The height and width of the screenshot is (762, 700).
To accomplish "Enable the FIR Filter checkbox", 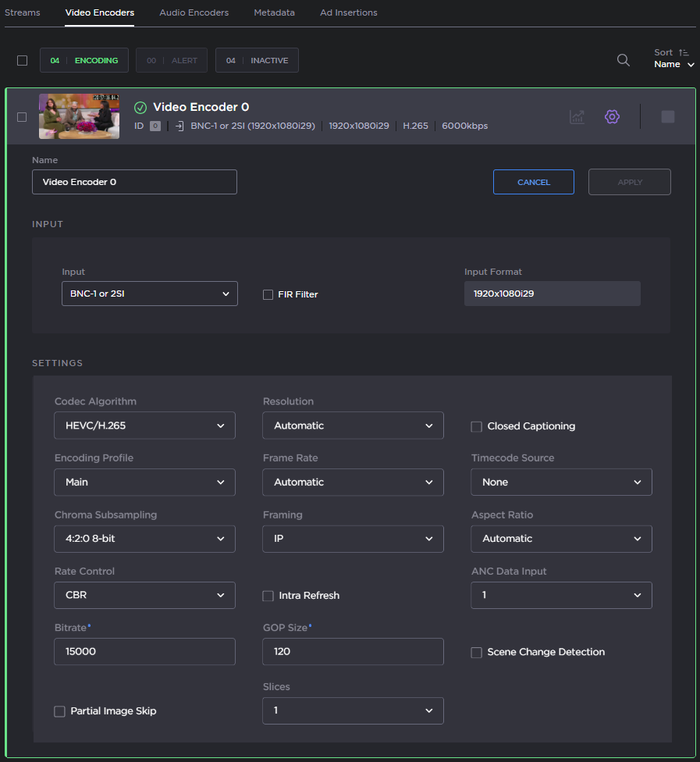I will [x=268, y=294].
